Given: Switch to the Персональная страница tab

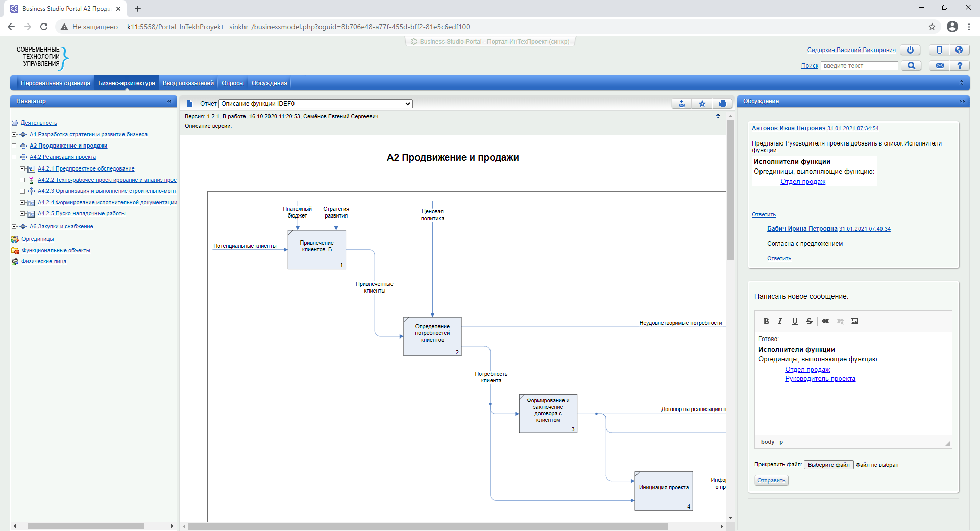Looking at the screenshot, I should [55, 83].
